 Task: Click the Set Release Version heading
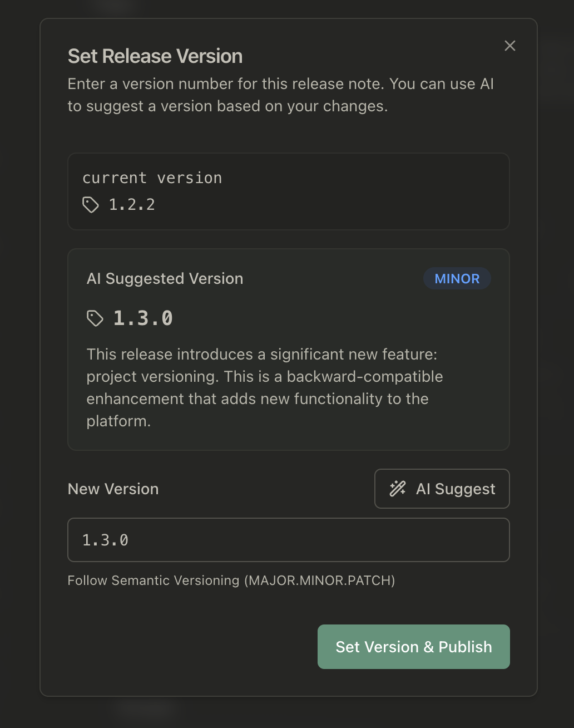[155, 56]
